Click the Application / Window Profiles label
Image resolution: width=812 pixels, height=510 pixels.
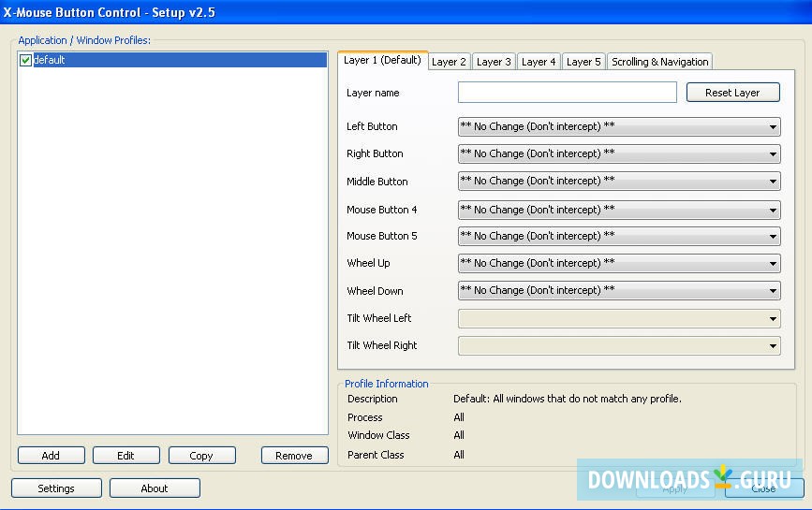[84, 40]
